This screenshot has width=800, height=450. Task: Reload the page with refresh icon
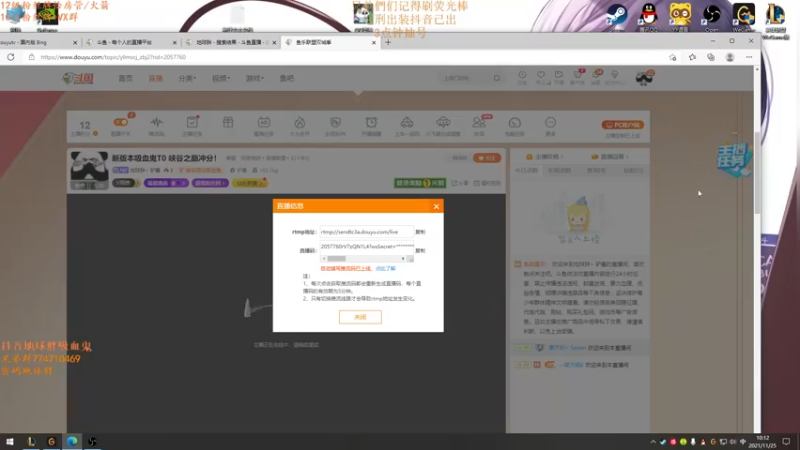(11, 57)
